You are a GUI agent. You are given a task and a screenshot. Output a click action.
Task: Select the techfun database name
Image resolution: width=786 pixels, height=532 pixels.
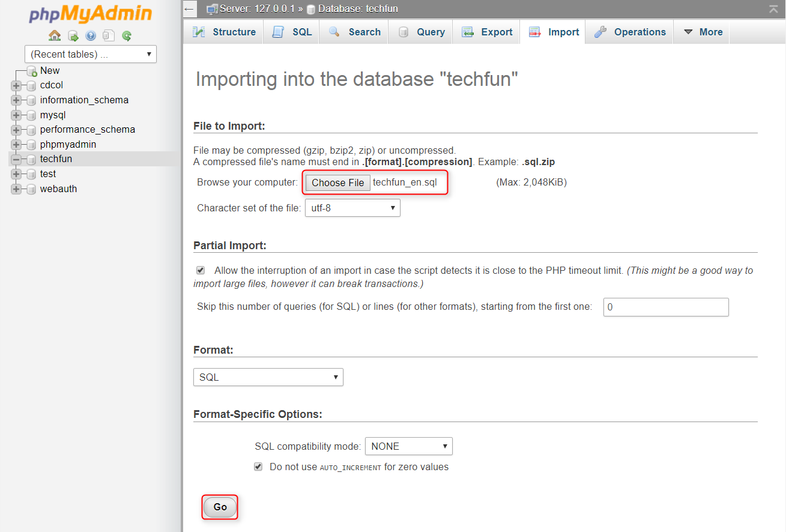[56, 159]
